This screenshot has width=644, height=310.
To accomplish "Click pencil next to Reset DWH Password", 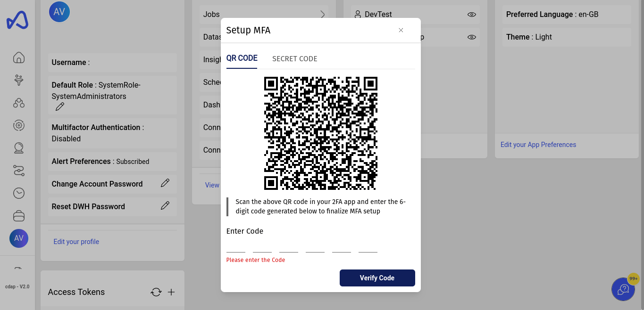I will pyautogui.click(x=165, y=205).
